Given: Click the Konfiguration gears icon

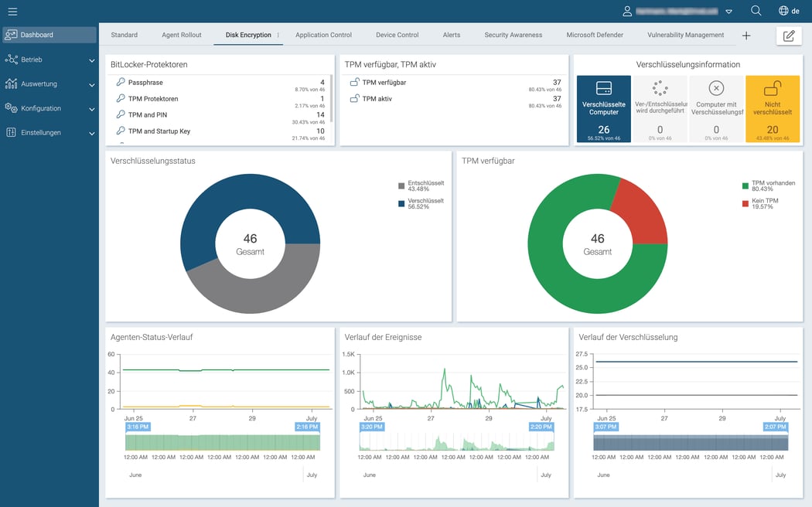Looking at the screenshot, I should tap(13, 108).
